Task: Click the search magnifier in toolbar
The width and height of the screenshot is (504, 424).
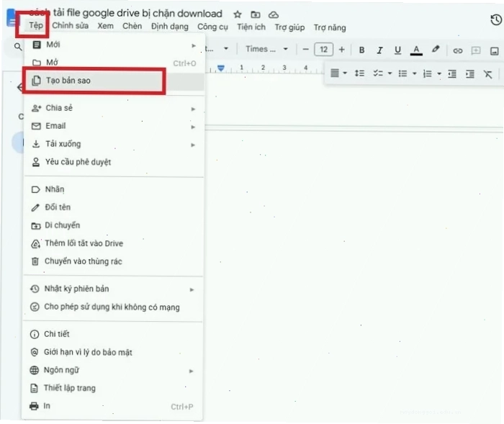Action: click(18, 47)
